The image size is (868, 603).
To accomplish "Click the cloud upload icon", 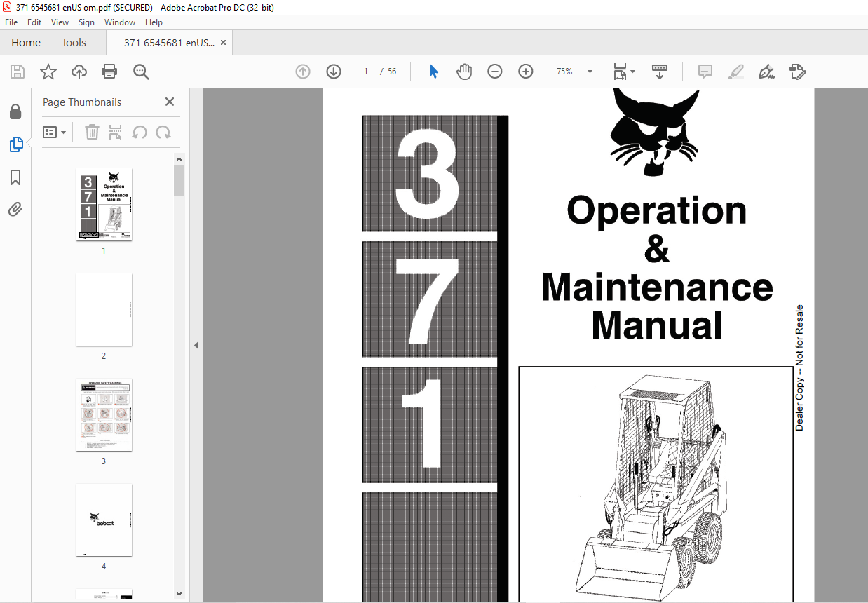I will coord(79,72).
